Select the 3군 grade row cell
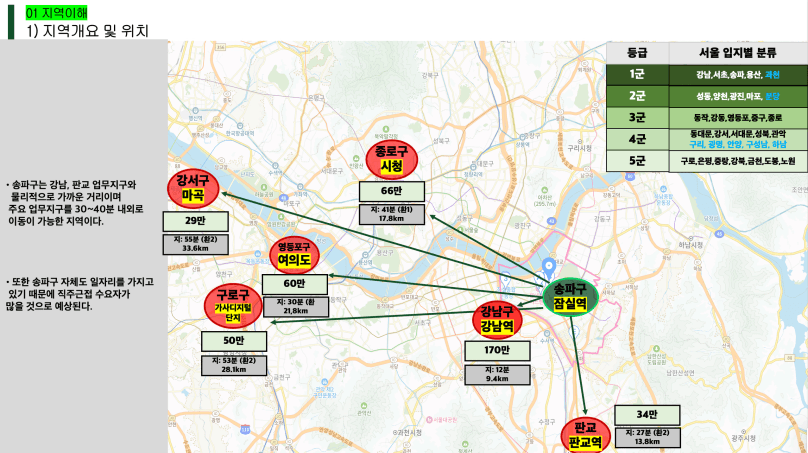The height and width of the screenshot is (453, 808). [637, 117]
